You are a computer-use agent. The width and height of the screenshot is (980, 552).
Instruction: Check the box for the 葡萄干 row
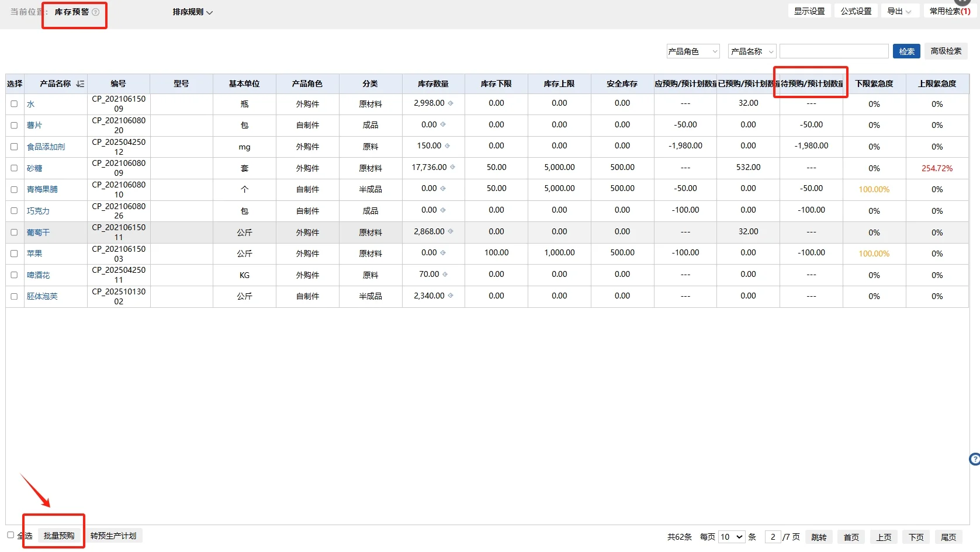pos(14,232)
